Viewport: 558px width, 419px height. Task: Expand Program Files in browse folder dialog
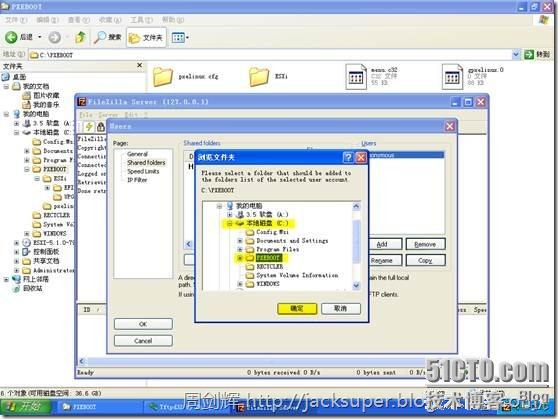coord(240,249)
